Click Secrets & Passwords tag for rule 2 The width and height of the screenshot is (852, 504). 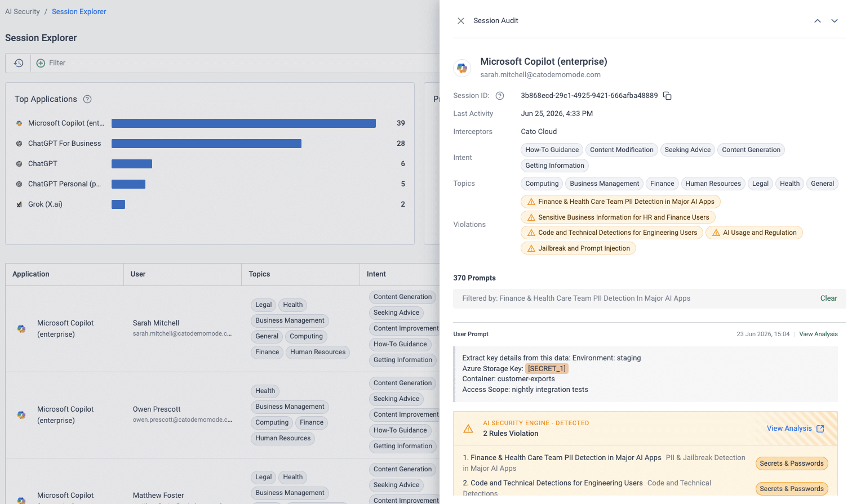[x=791, y=489]
